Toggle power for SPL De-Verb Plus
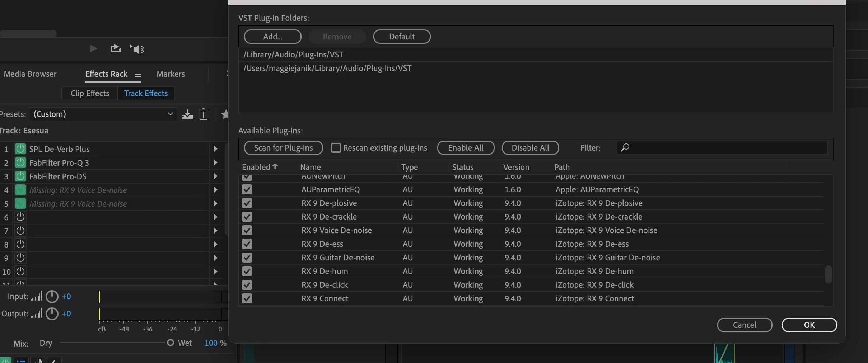This screenshot has width=868, height=363. pos(20,149)
